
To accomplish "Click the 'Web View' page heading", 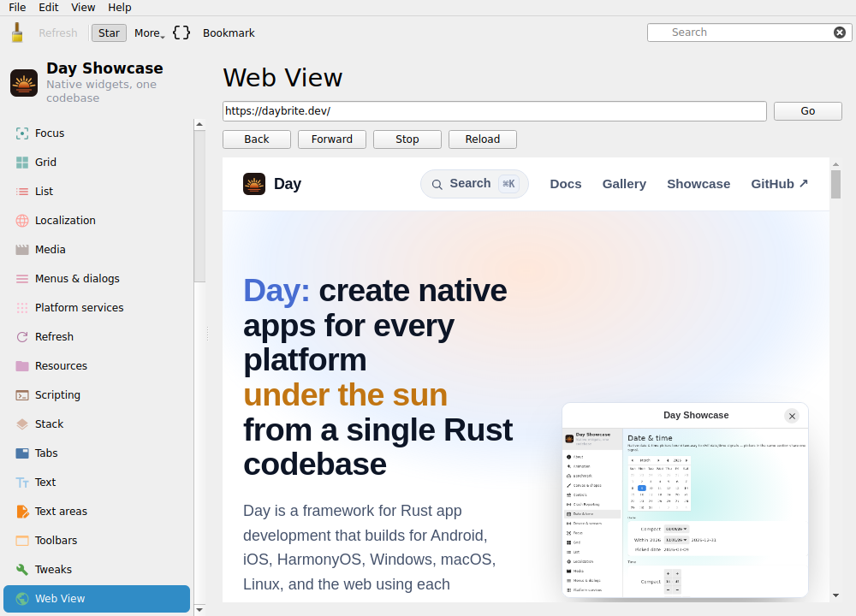I will tap(282, 78).
